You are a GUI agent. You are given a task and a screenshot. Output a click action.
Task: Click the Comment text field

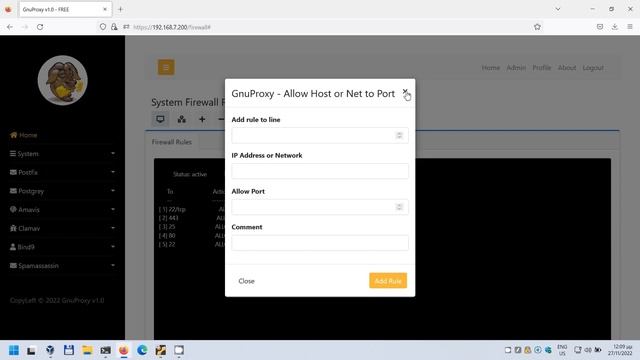point(320,243)
